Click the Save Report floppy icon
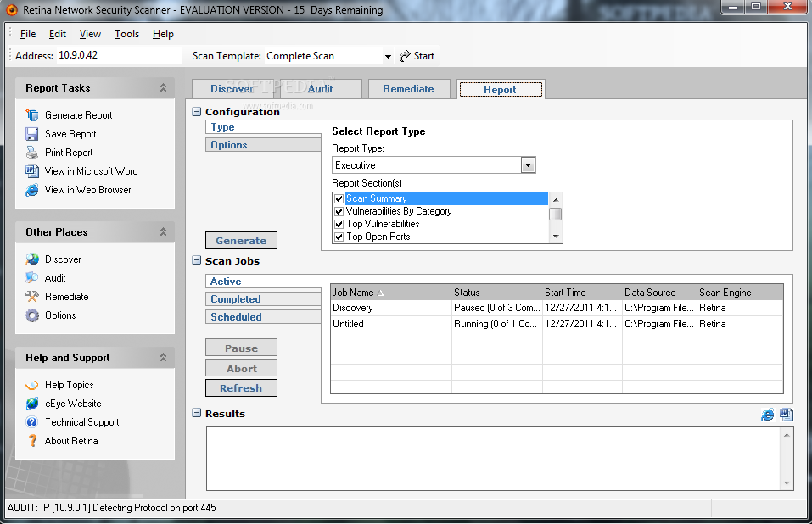This screenshot has height=524, width=812. coord(32,133)
